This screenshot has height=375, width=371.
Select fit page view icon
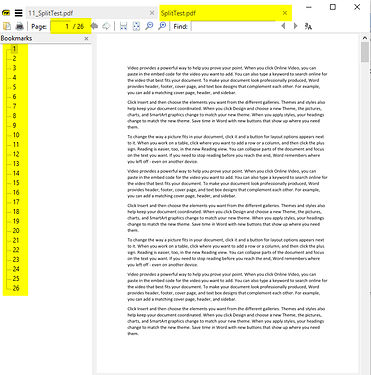click(136, 26)
